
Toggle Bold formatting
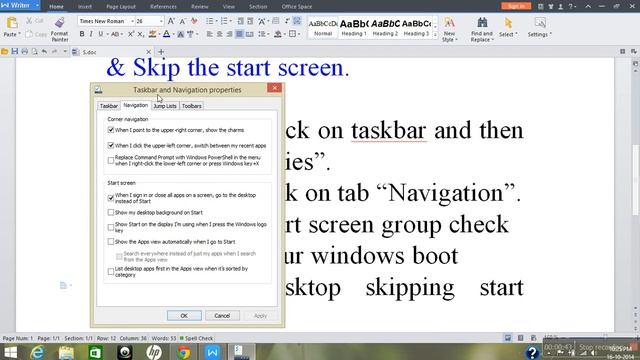[82, 34]
